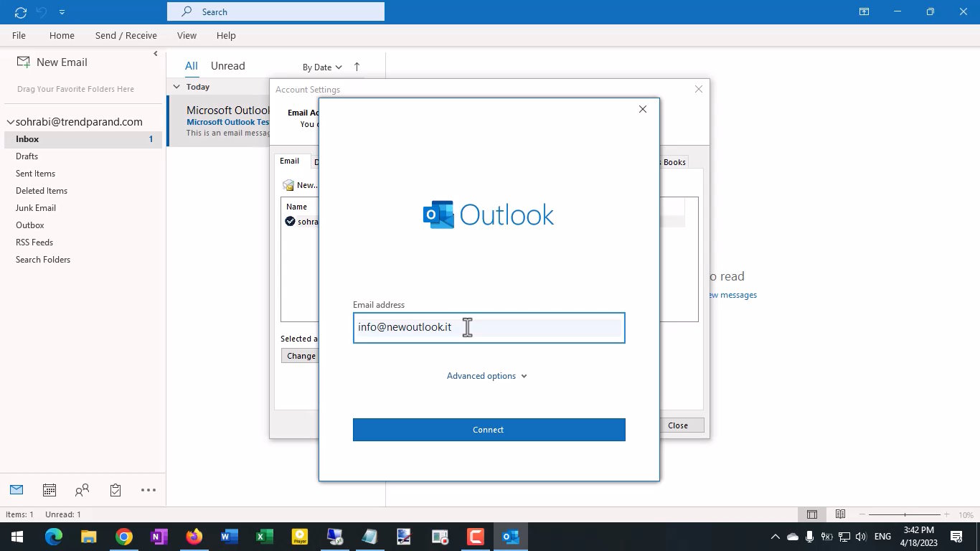Open the View tab
Viewport: 980px width, 551px height.
coord(187,35)
